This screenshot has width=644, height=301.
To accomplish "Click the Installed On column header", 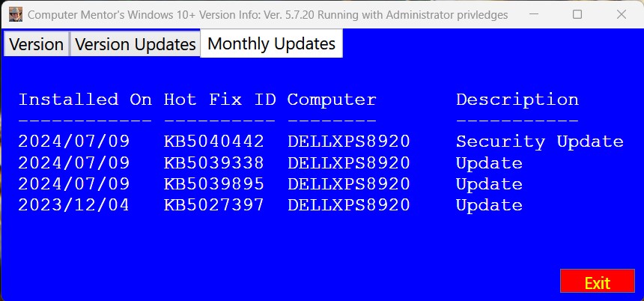I will pyautogui.click(x=85, y=100).
